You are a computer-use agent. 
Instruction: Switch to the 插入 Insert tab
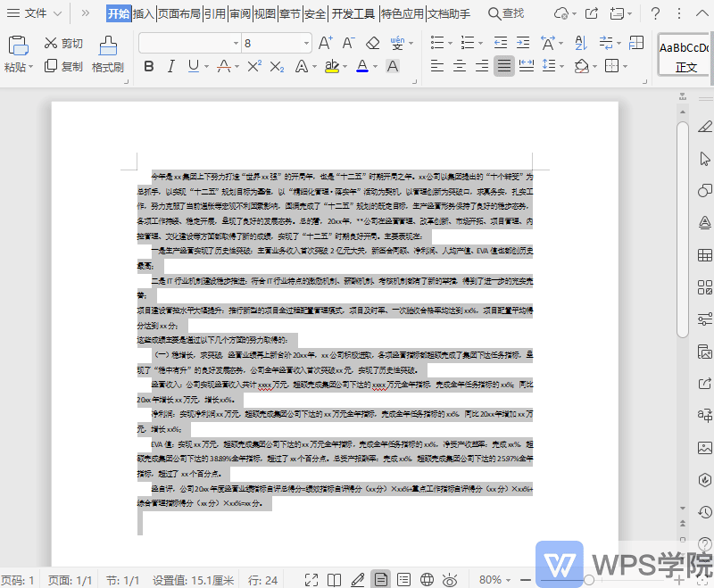[x=144, y=14]
